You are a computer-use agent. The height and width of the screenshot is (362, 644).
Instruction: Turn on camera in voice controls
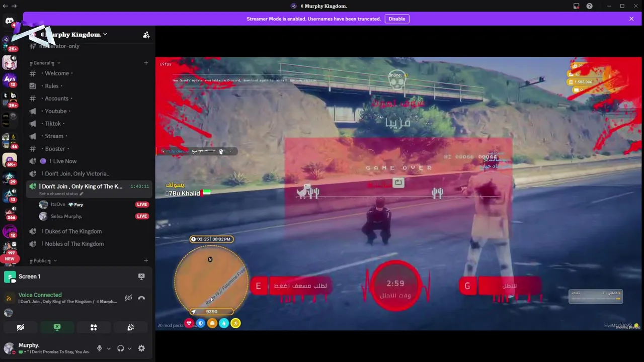tap(20, 327)
